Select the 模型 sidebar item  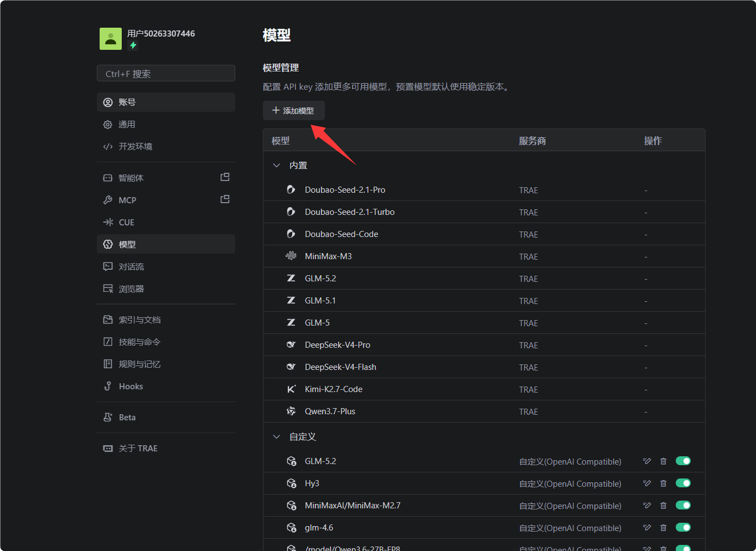[x=166, y=244]
